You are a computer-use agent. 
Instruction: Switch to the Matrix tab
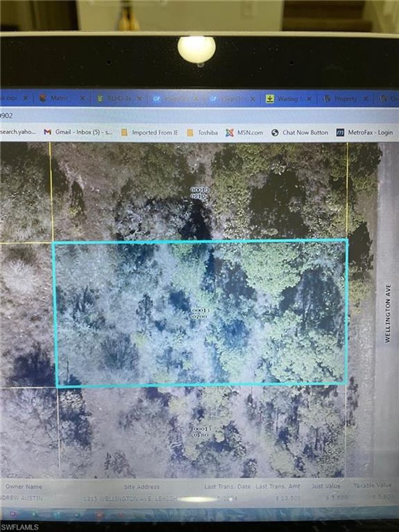click(60, 98)
